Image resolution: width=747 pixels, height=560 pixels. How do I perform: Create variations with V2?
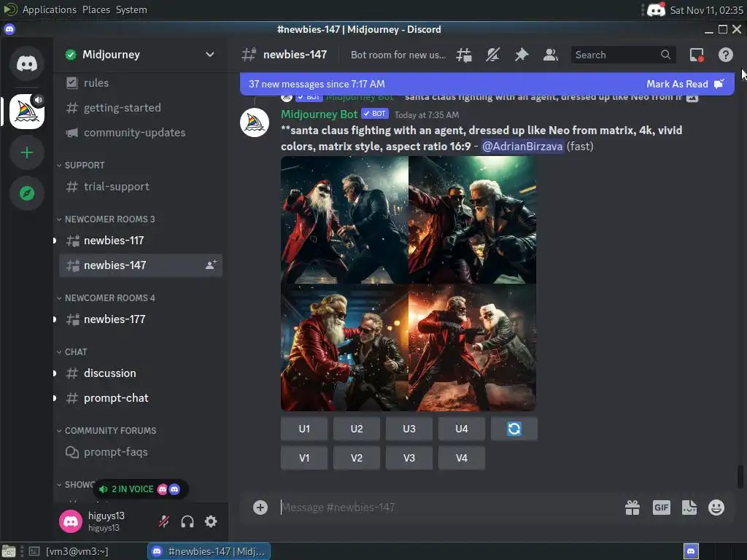point(356,458)
